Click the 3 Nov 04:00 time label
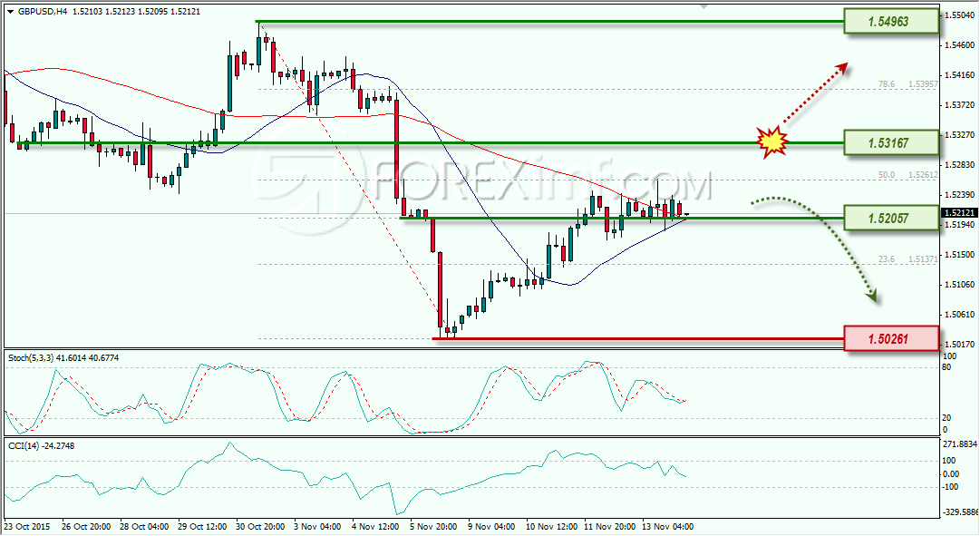Image resolution: width=980 pixels, height=536 pixels. coord(317,527)
